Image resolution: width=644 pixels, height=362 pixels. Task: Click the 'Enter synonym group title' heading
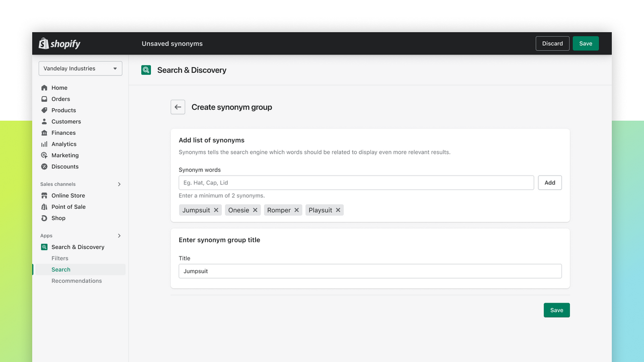pyautogui.click(x=219, y=240)
